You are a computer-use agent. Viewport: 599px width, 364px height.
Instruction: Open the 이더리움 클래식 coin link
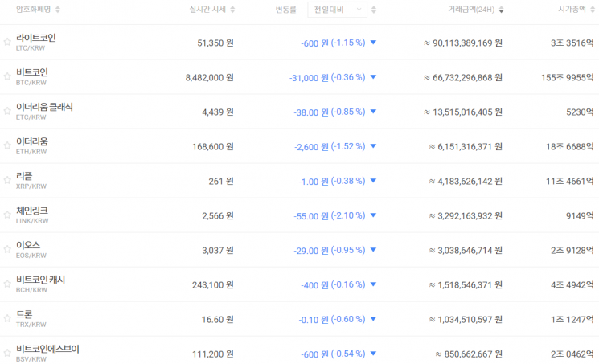tap(44, 107)
